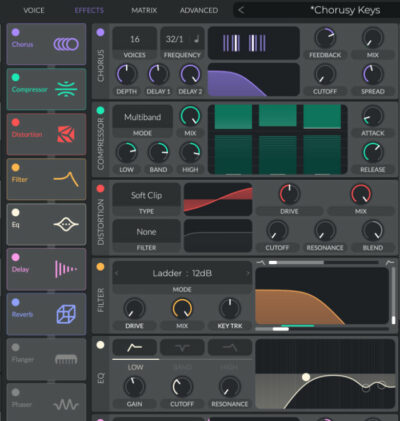The width and height of the screenshot is (400, 421).
Task: Click the compressor RELEASE knob
Action: 373,152
